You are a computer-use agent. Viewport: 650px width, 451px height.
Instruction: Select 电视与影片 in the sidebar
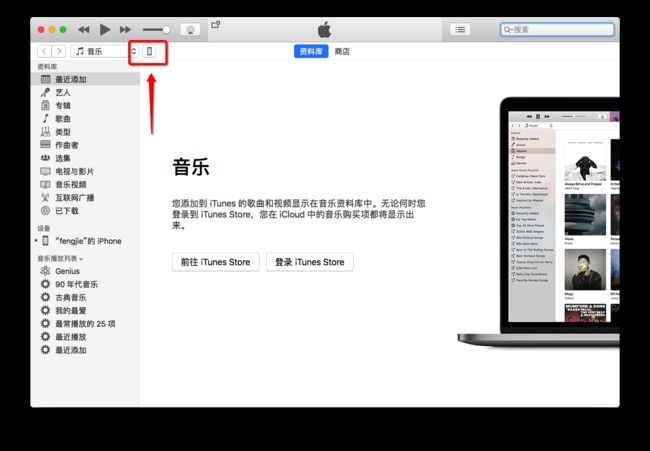pos(85,172)
